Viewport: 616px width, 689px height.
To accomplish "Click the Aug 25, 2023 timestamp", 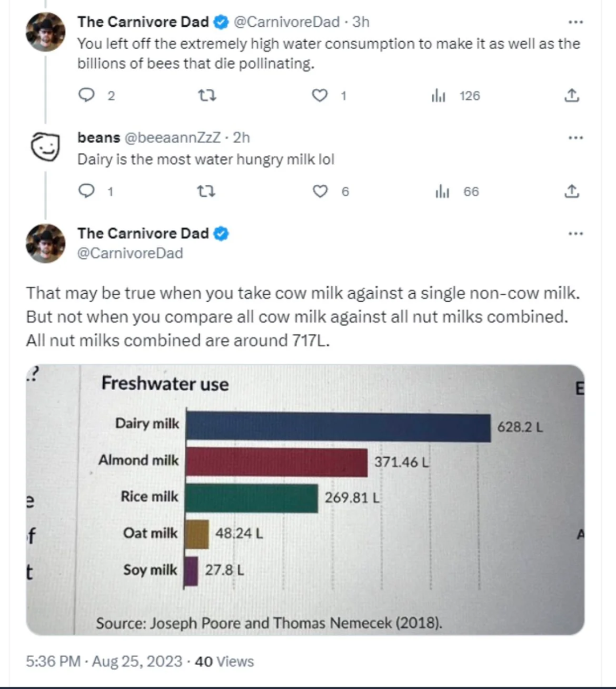I will (x=137, y=662).
